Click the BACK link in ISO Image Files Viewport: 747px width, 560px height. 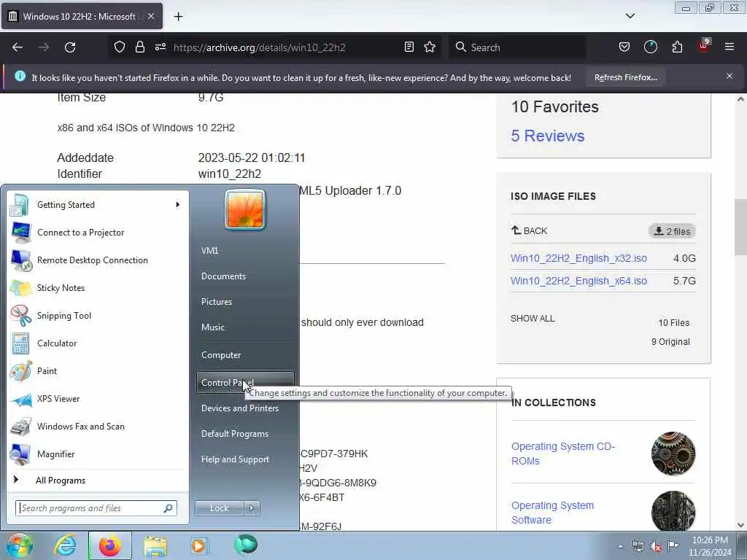click(x=530, y=231)
